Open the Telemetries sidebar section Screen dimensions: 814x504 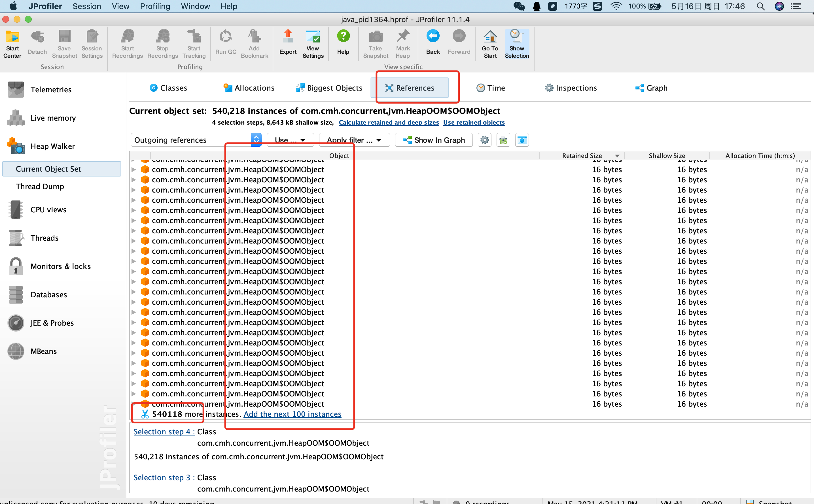click(x=51, y=90)
